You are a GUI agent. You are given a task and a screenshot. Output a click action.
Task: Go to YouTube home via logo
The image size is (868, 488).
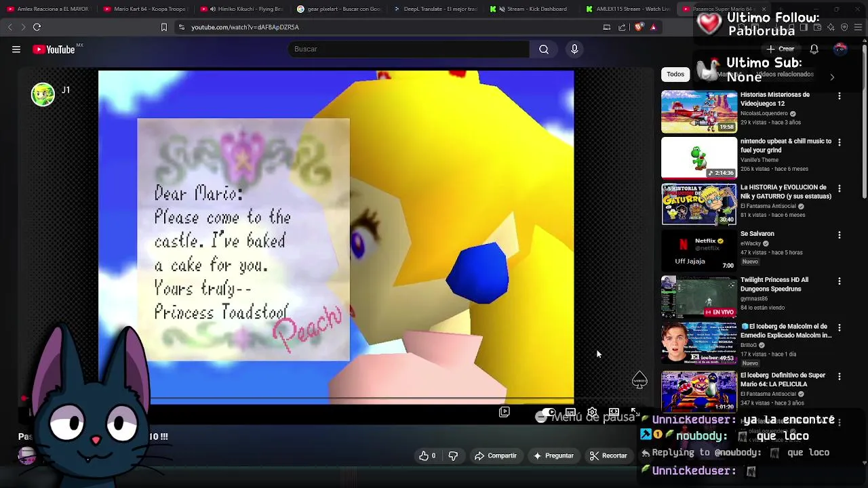point(54,49)
